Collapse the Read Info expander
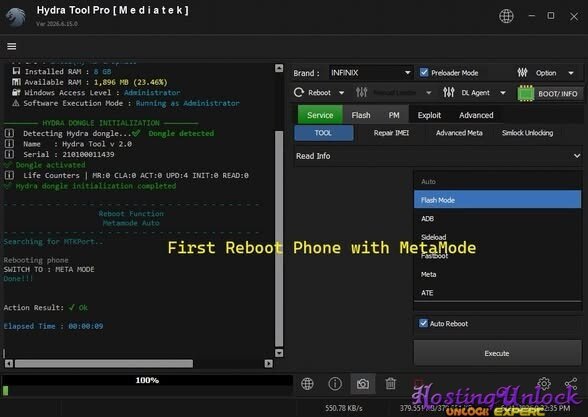The image size is (588, 417). (x=577, y=156)
